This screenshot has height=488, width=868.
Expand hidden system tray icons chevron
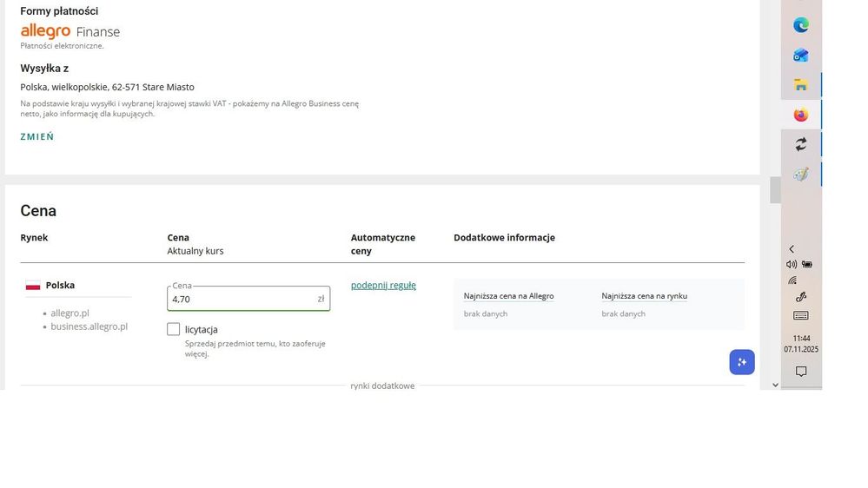pyautogui.click(x=792, y=249)
